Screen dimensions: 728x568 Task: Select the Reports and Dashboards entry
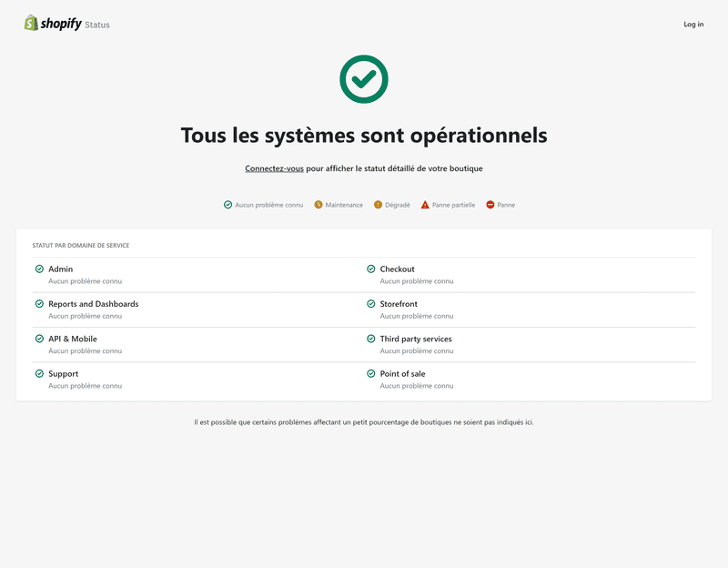click(x=94, y=303)
